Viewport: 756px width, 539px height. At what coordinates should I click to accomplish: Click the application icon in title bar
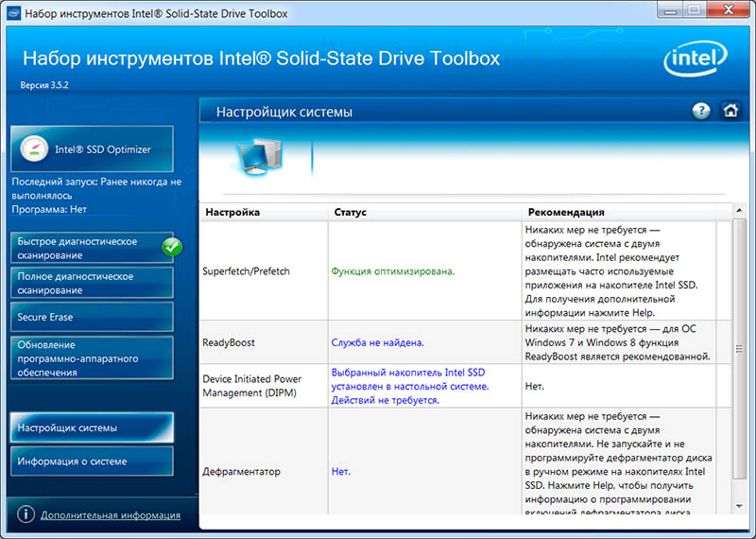coord(13,13)
